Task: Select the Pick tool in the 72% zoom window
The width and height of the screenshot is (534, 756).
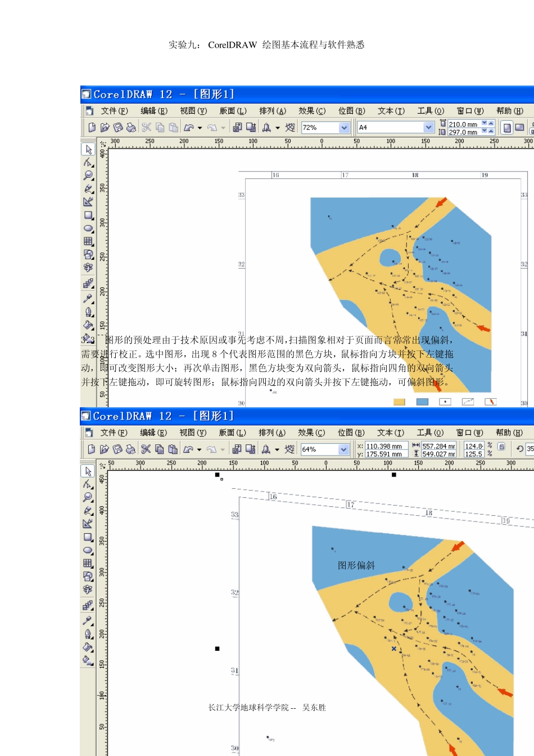Action: 88,149
